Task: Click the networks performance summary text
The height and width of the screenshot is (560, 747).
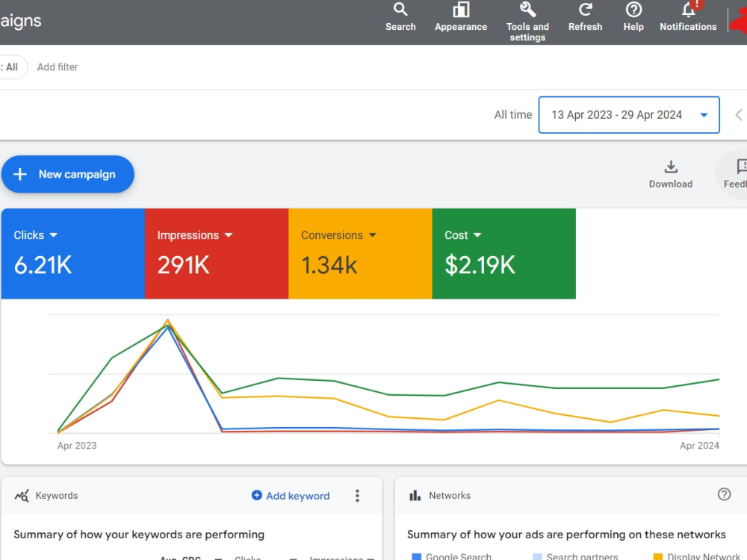Action: pos(566,535)
